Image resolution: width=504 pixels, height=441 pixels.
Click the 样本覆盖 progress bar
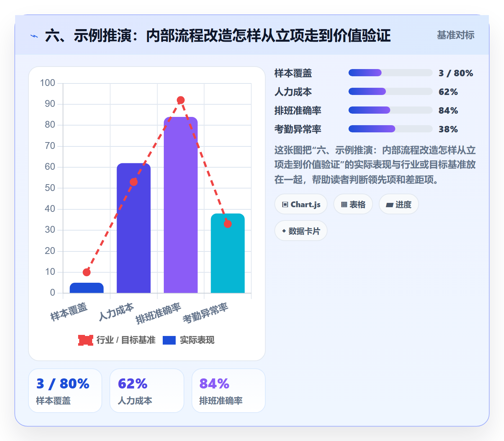pos(390,73)
